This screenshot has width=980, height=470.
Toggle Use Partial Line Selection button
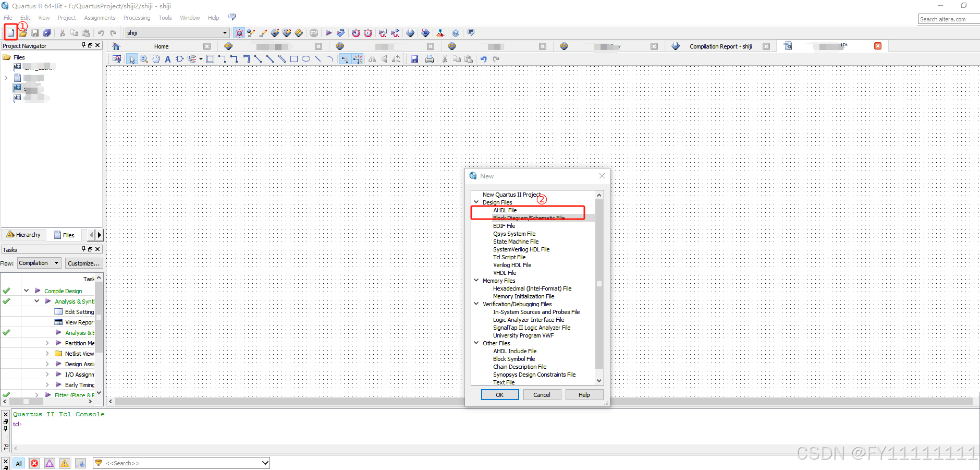click(346, 59)
